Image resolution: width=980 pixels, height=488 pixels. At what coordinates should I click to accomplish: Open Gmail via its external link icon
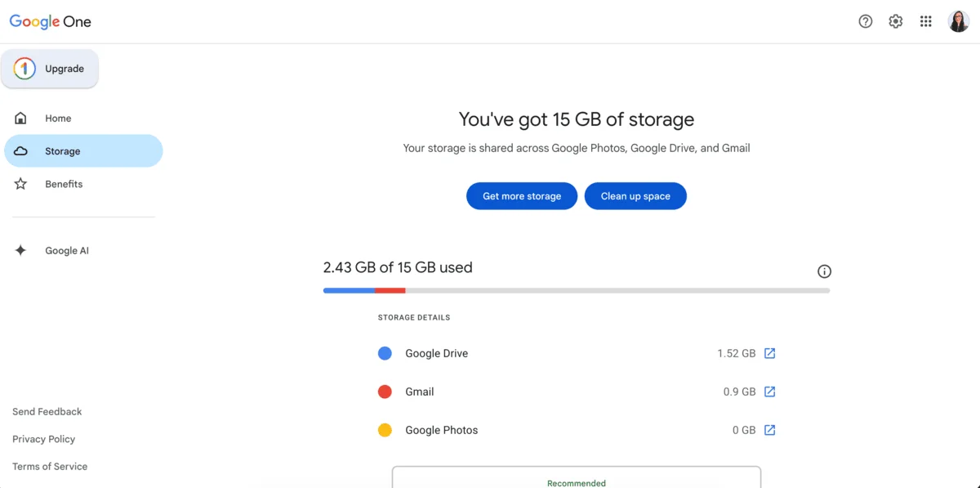(x=769, y=391)
